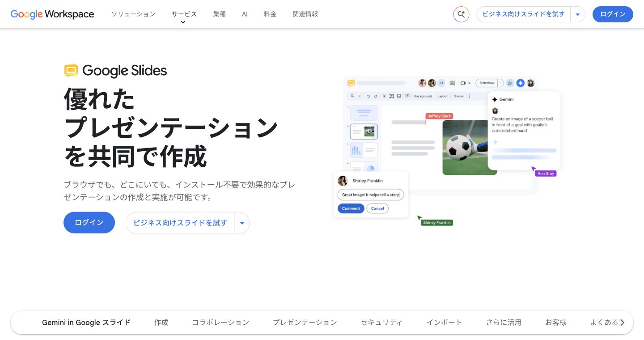The image size is (644, 340).
Task: Click the Jeffrey Clark cursor label
Action: click(440, 116)
